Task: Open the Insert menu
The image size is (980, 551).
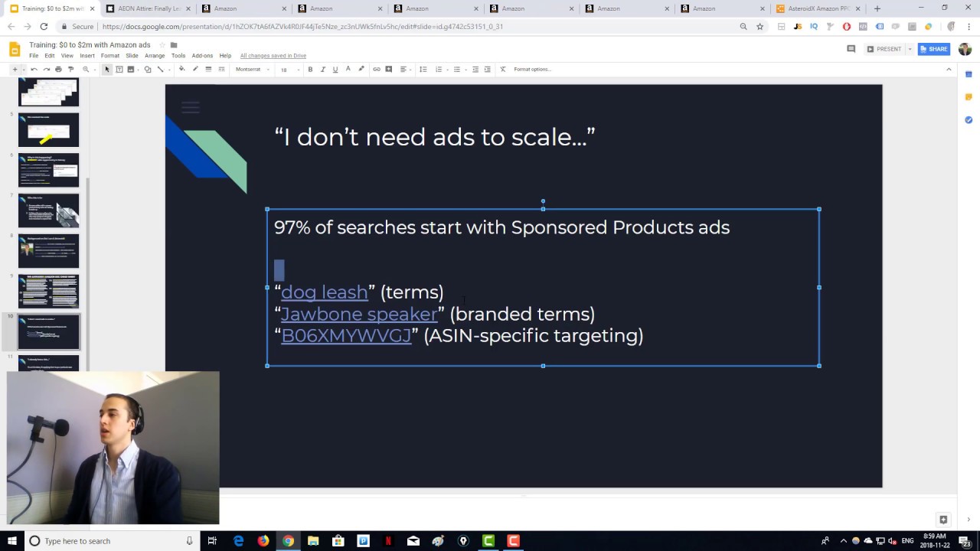Action: coord(87,56)
